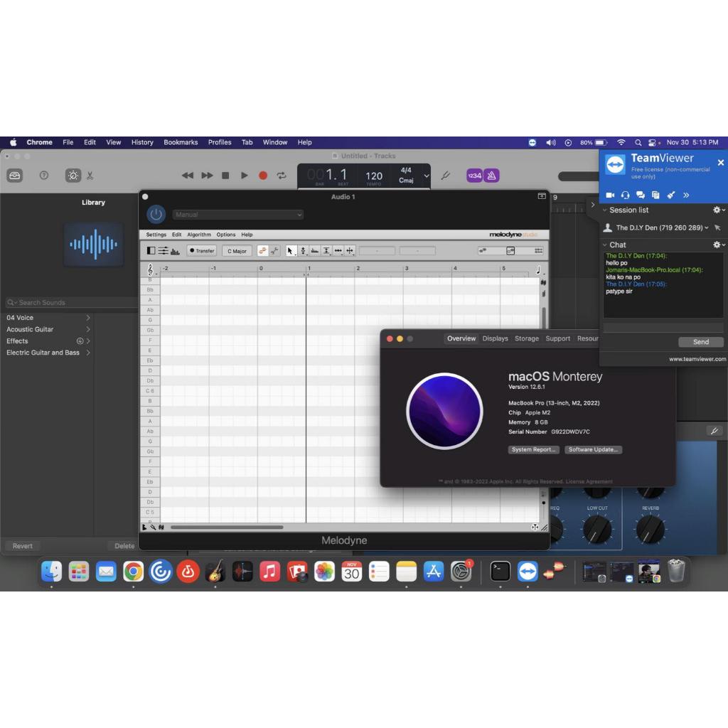Select the Melodyne main arrow tool
This screenshot has width=728, height=728.
tap(291, 251)
